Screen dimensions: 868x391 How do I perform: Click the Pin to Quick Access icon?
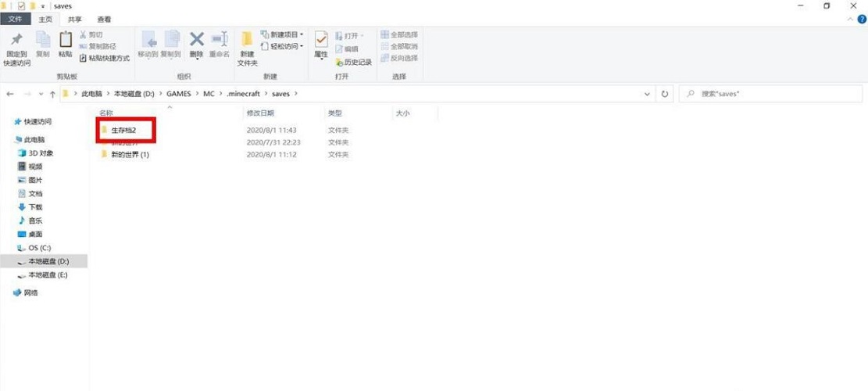click(x=16, y=41)
